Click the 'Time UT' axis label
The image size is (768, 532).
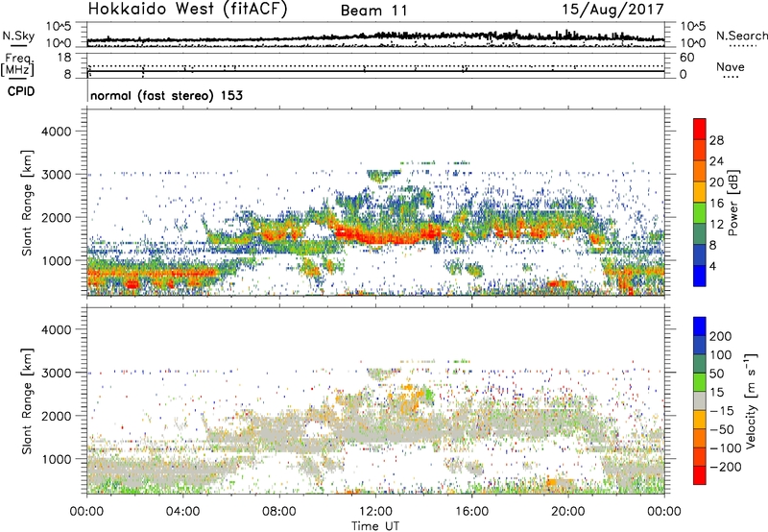pos(375,525)
